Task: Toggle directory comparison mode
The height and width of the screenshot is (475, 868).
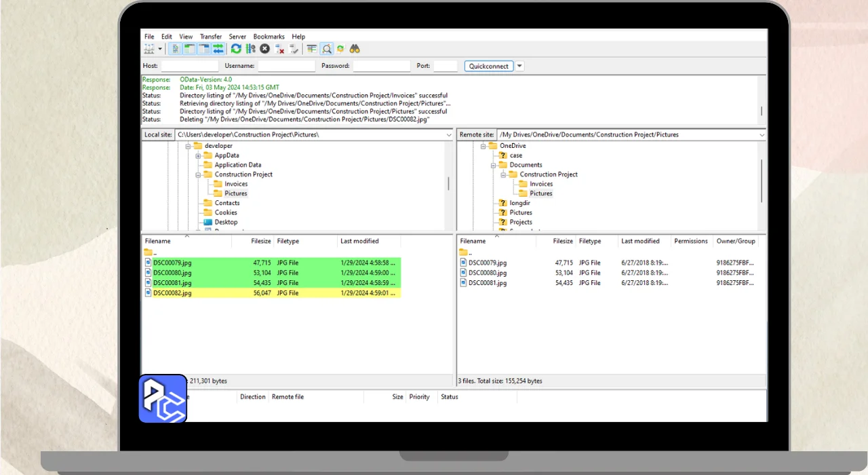Action: point(326,49)
